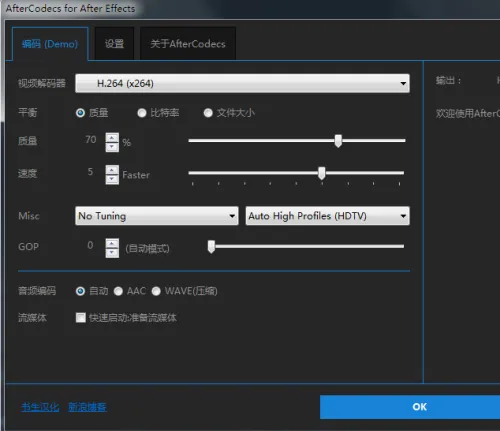Decrease GOP value with down arrow
Screen dimensions: 500x431
tap(112, 253)
